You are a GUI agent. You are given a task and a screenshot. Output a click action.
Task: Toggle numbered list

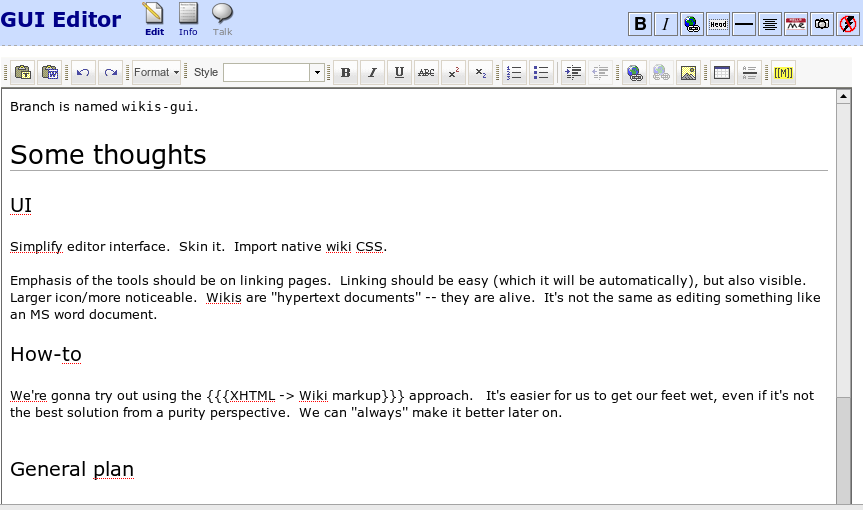(514, 73)
